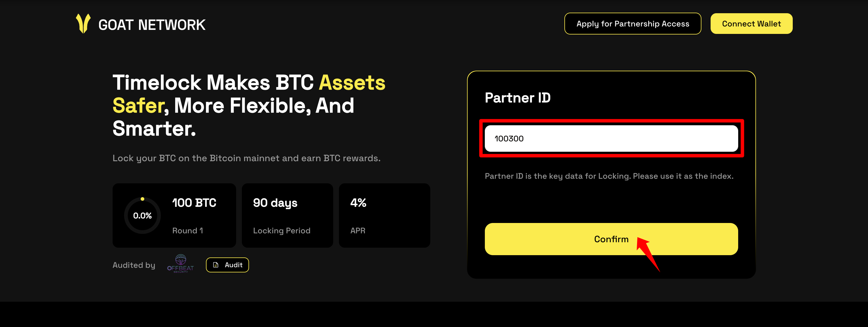Open the Audit report button
This screenshot has width=868, height=327.
pyautogui.click(x=227, y=265)
